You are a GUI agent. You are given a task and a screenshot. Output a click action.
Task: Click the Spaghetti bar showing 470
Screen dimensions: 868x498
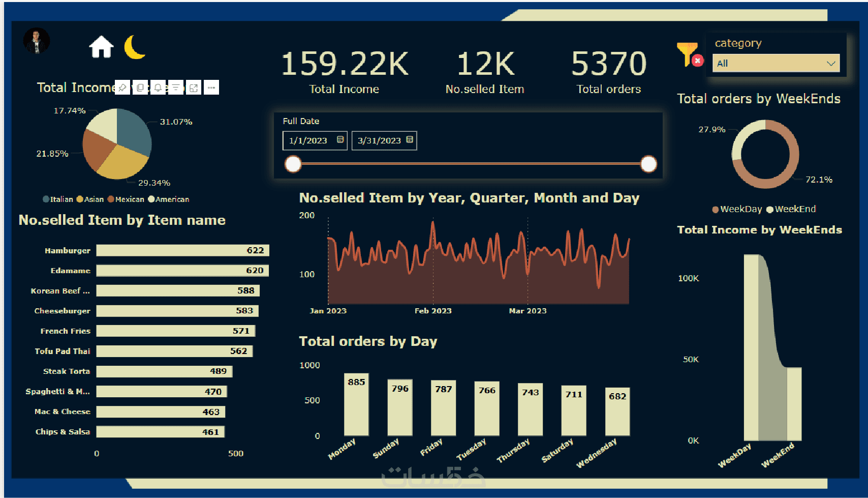(x=162, y=391)
